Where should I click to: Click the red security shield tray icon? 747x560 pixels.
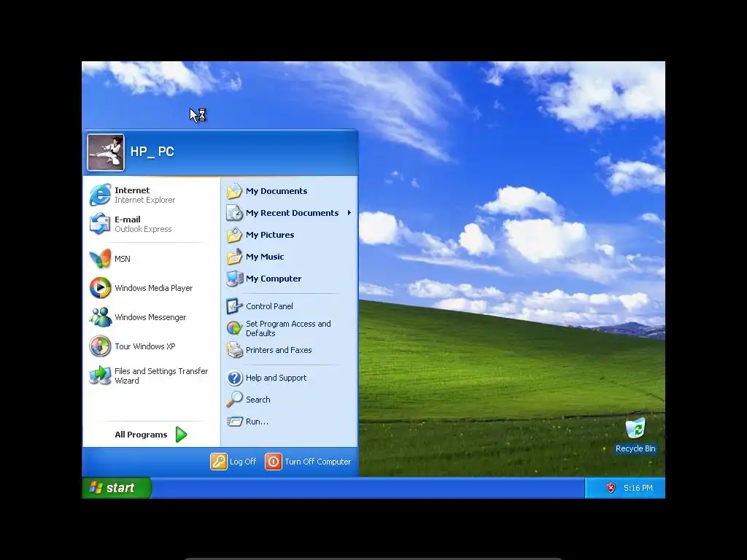611,488
